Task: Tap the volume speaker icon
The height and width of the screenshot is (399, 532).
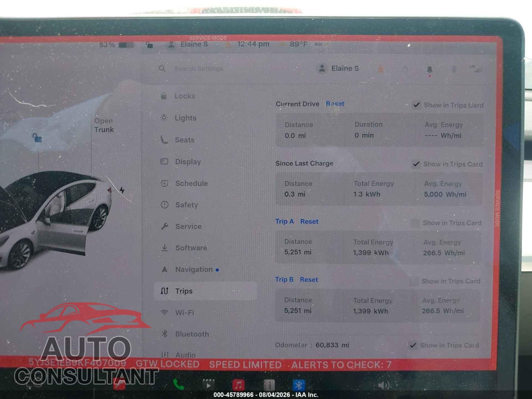Action: pyautogui.click(x=384, y=385)
